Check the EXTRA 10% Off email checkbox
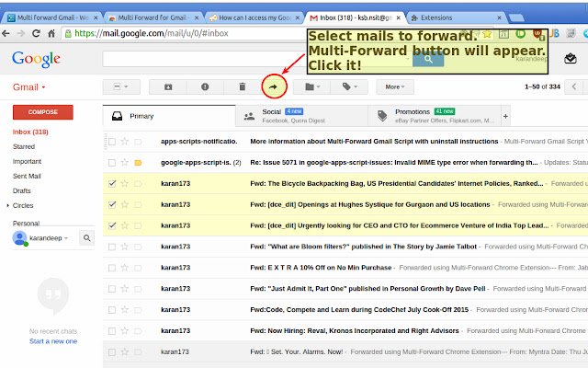Screen dimensions: 588x368 pyautogui.click(x=112, y=268)
